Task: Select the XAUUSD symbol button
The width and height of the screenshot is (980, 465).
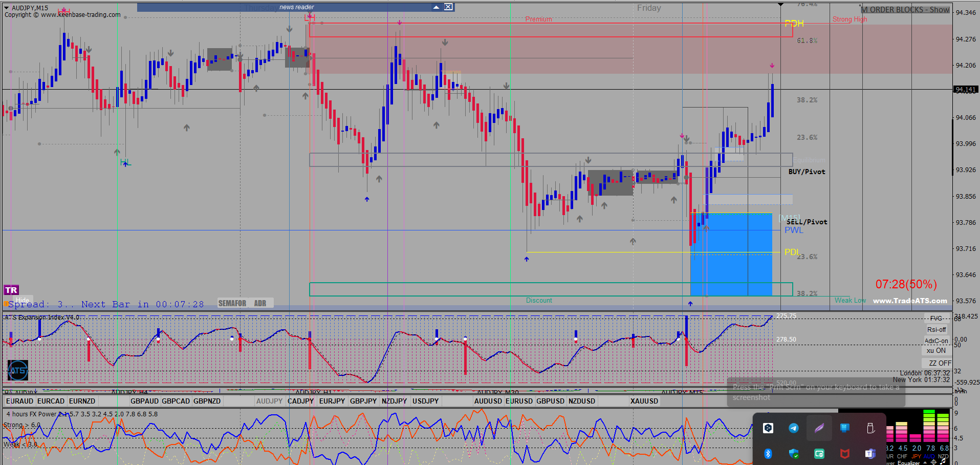Action: click(644, 401)
